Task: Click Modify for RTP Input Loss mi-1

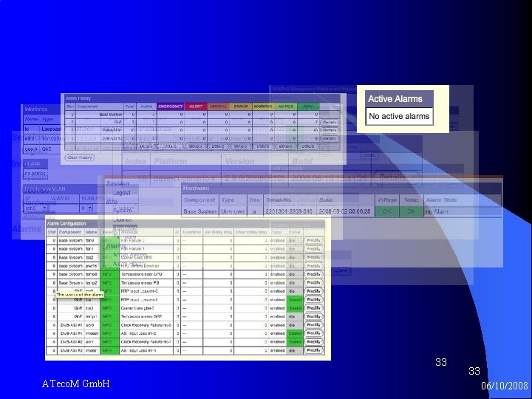Action: [x=313, y=299]
